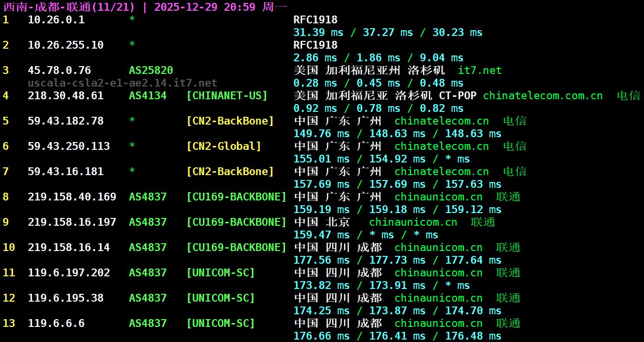Click IP address 59.43.16.181
The width and height of the screenshot is (644, 342).
click(66, 172)
